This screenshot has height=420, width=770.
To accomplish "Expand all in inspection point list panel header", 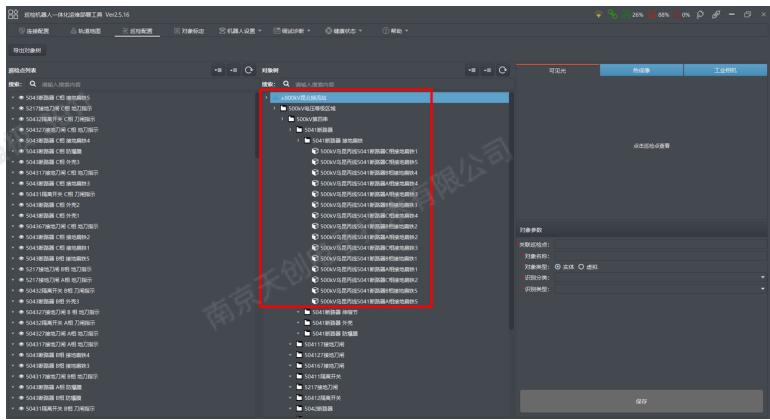I will 218,70.
